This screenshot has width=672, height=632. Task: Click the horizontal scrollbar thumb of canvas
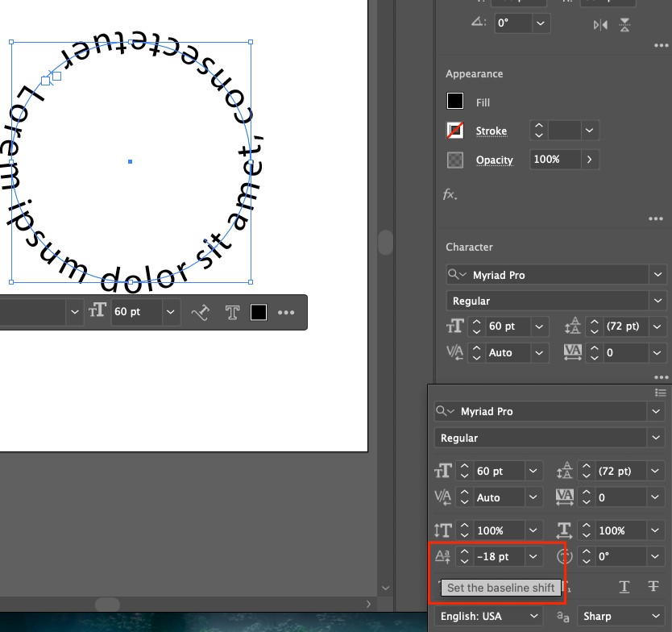point(107,604)
